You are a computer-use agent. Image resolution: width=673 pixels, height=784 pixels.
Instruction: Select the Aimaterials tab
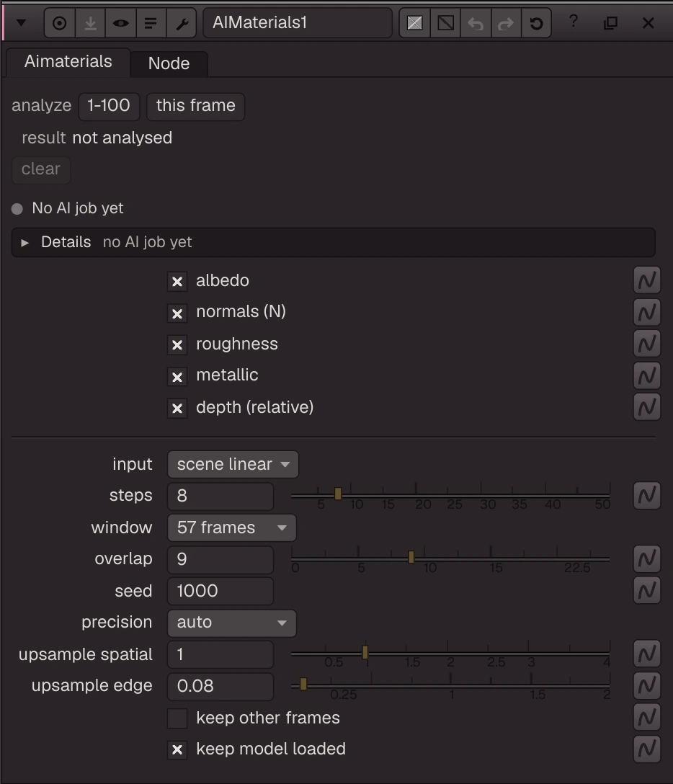coord(68,61)
